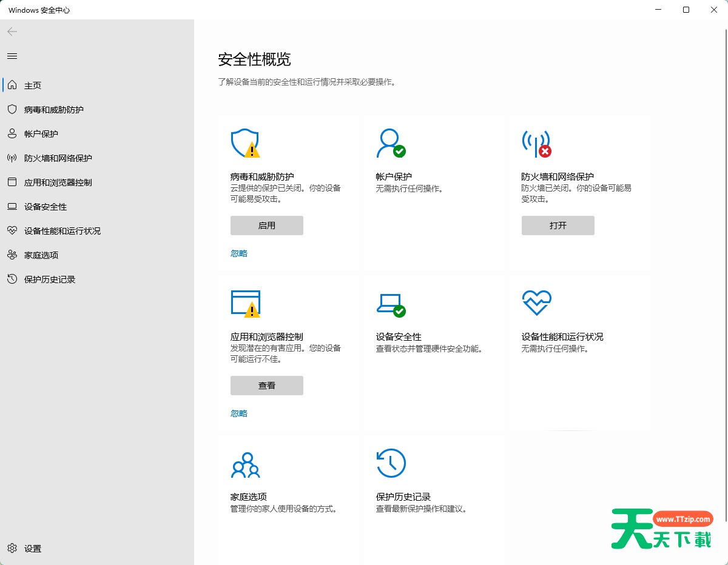This screenshot has height=565, width=728.
Task: Open 保护历史记录 in the sidebar
Action: [50, 279]
